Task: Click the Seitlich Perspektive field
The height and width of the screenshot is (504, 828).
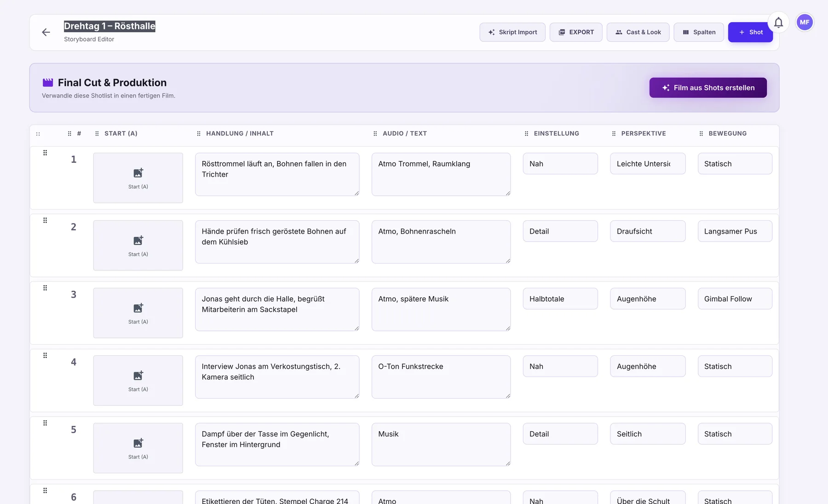Action: 648,434
